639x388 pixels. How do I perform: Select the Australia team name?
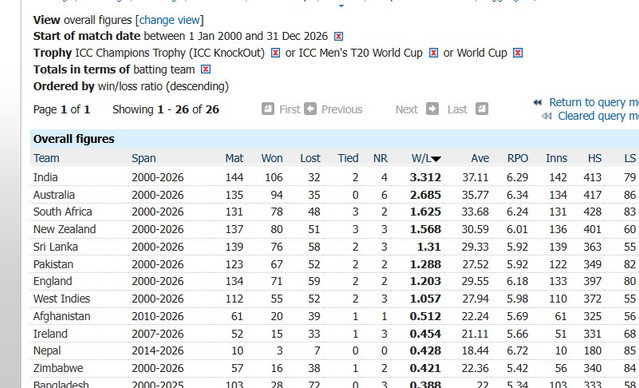point(54,195)
